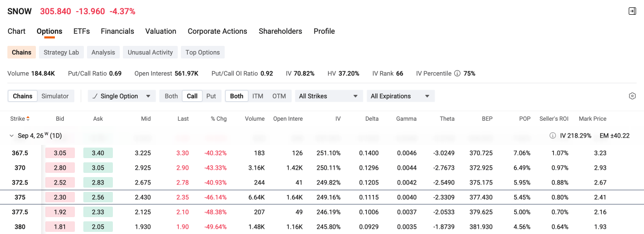Collapse the side panel using top-right arrow icon

coord(632,11)
